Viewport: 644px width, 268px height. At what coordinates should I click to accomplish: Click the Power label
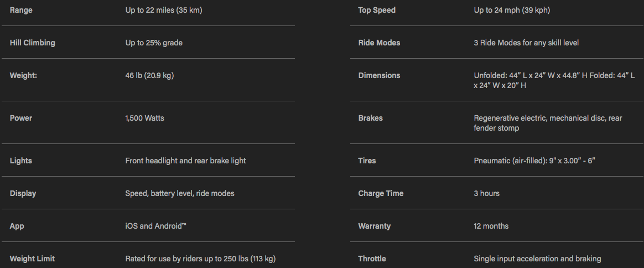(21, 118)
